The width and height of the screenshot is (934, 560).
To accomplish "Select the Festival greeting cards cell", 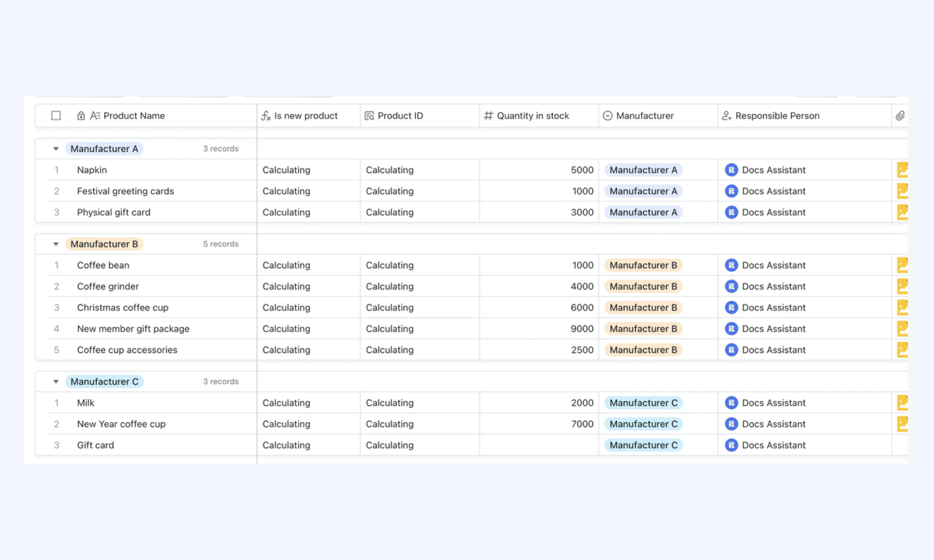I will pos(152,191).
